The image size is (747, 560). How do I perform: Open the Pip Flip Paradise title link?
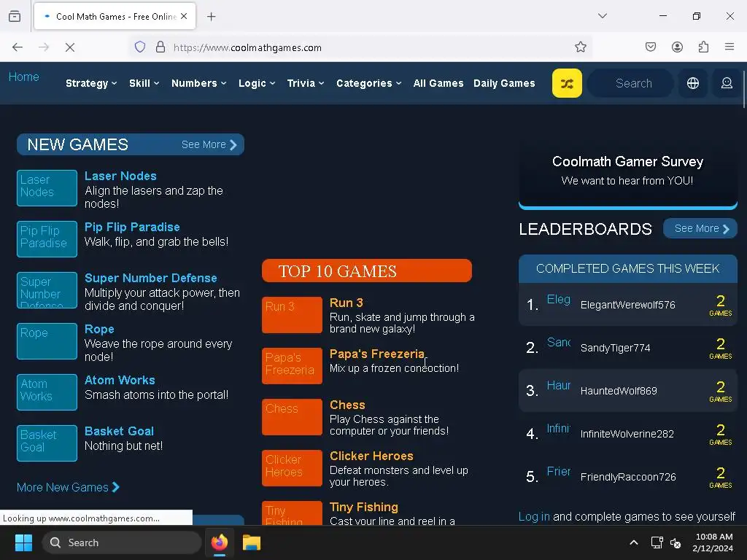[132, 227]
